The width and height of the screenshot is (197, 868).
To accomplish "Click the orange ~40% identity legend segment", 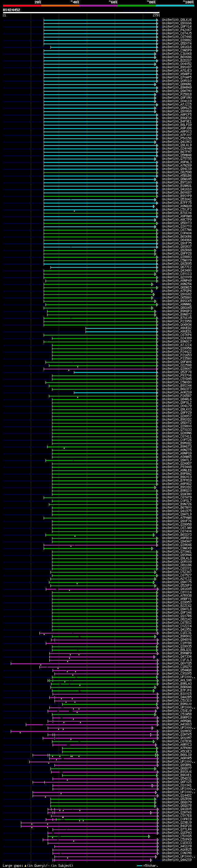I will (60, 6).
